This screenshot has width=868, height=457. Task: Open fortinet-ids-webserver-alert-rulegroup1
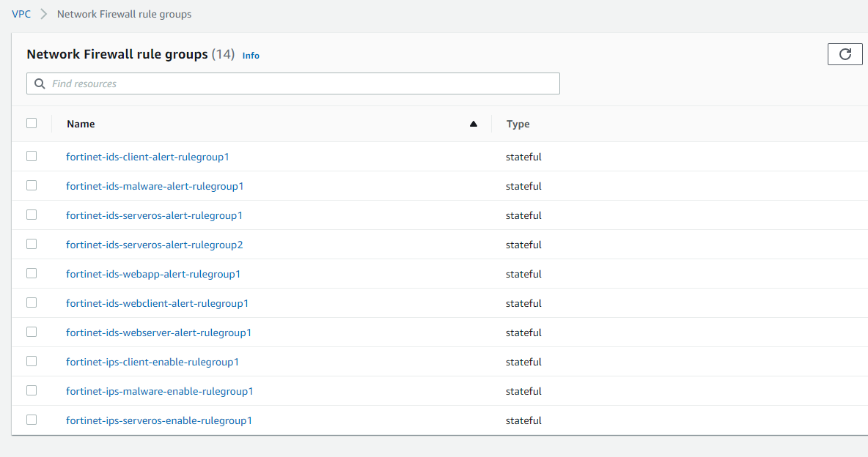(x=159, y=332)
